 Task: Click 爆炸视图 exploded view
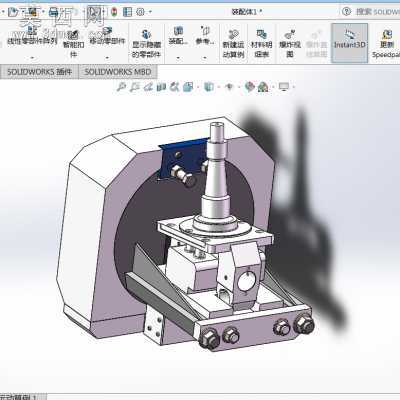coord(290,43)
